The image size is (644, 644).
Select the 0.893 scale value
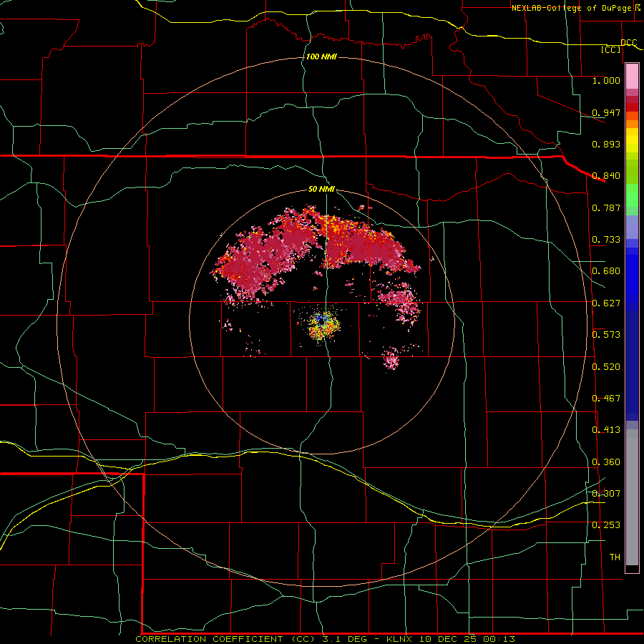point(606,144)
